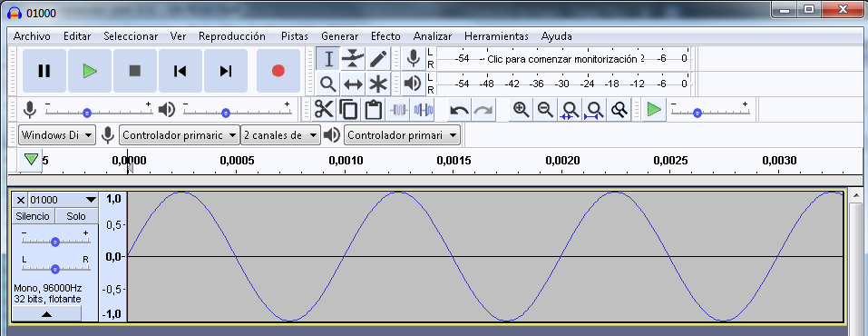The height and width of the screenshot is (336, 868).
Task: Mute the track with Silencio button
Action: pyautogui.click(x=33, y=216)
